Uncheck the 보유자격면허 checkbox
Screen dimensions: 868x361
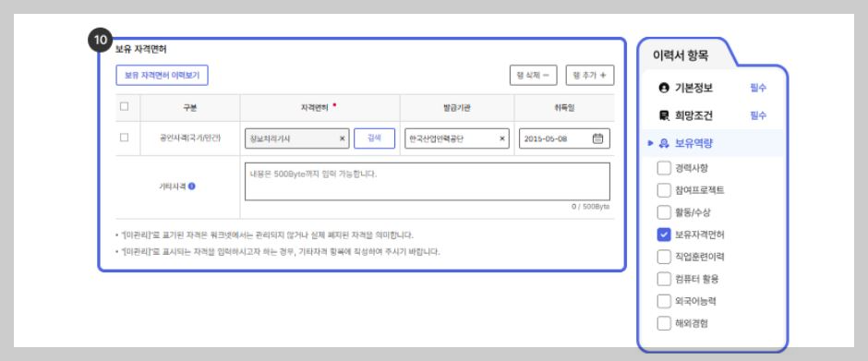pyautogui.click(x=664, y=235)
